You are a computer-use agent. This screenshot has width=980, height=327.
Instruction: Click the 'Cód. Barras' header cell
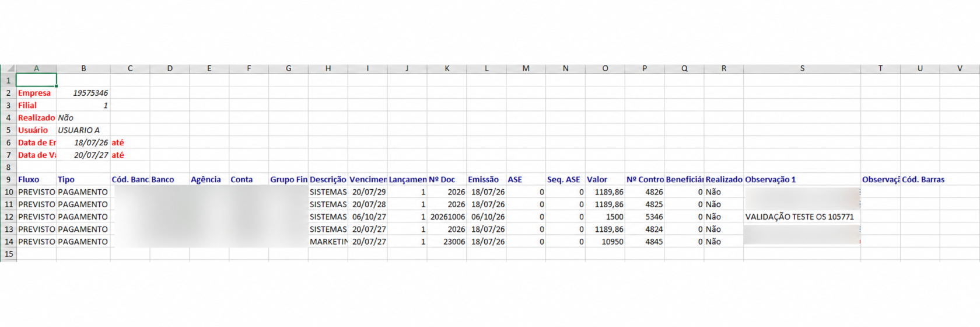pos(920,179)
